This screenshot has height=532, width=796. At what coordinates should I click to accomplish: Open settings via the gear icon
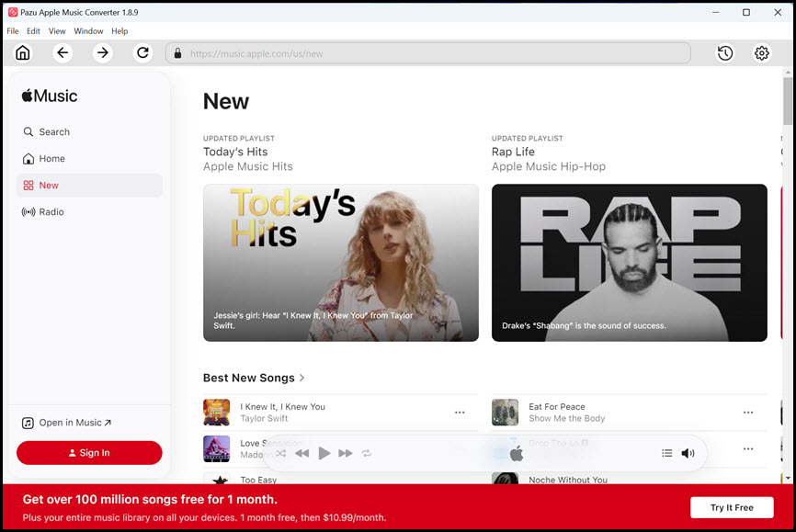[761, 52]
